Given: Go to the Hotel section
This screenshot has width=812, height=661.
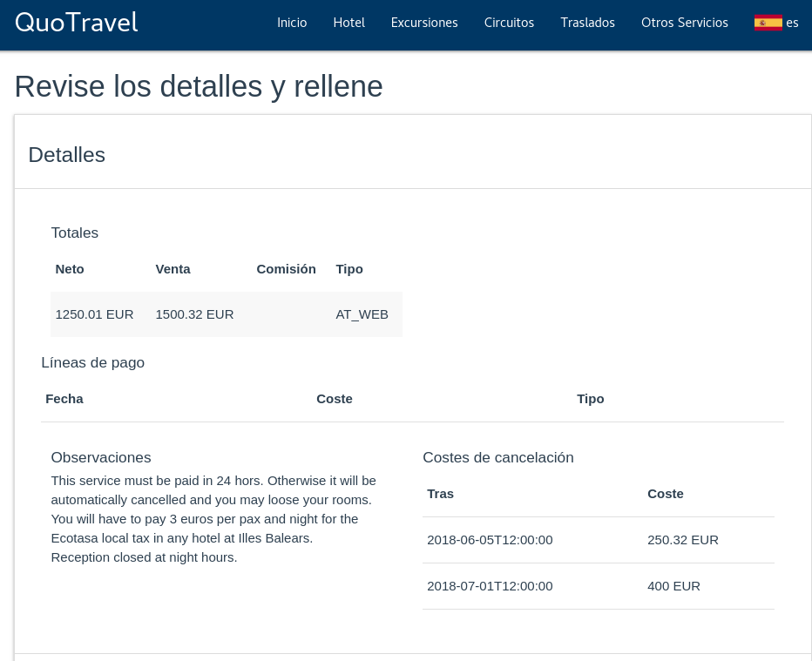Looking at the screenshot, I should (349, 23).
